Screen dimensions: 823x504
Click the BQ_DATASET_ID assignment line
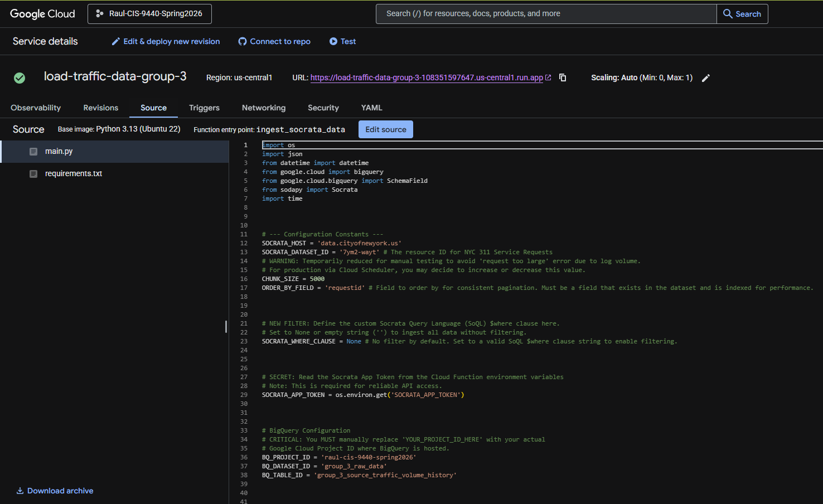point(325,466)
